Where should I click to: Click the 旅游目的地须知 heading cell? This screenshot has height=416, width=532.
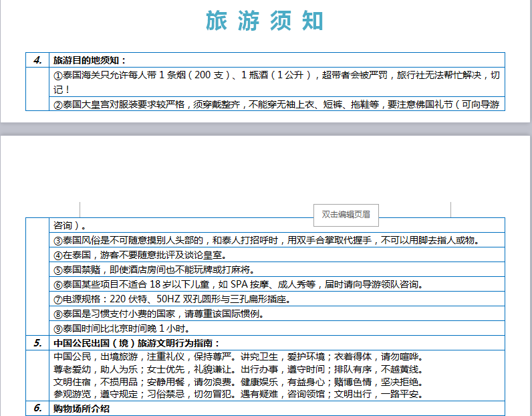click(90, 60)
